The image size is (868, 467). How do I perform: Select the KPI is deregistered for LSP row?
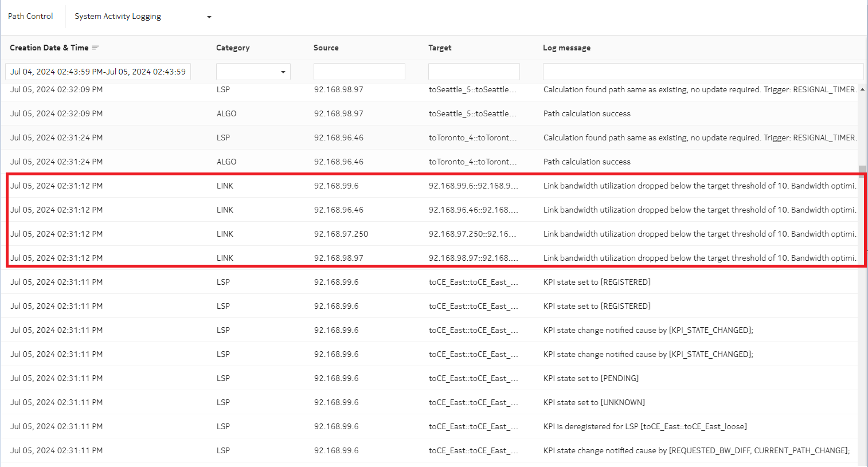430,426
